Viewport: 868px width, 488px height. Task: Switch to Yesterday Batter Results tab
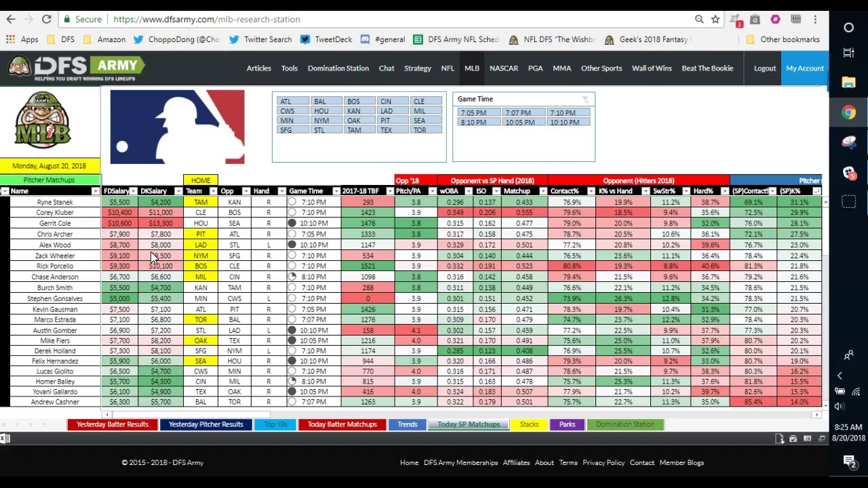click(113, 425)
